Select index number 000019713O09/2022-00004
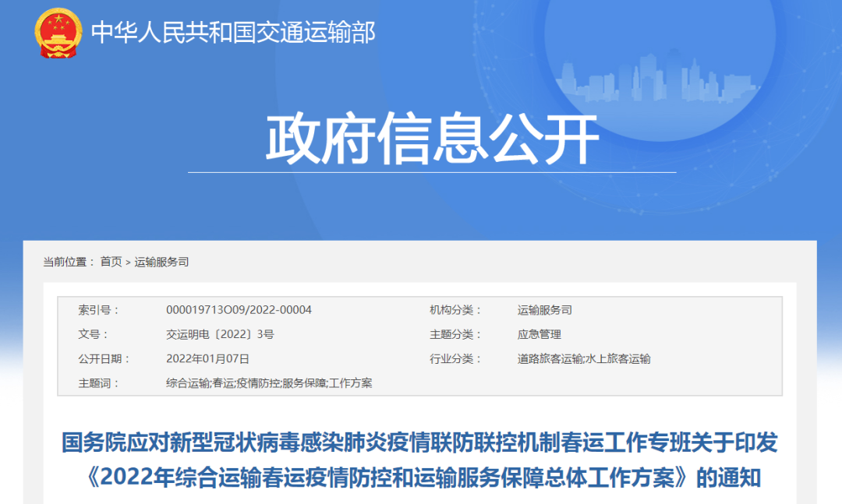 point(239,310)
